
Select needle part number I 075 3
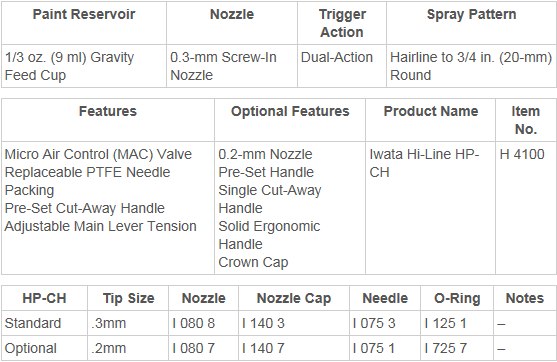[x=374, y=323]
